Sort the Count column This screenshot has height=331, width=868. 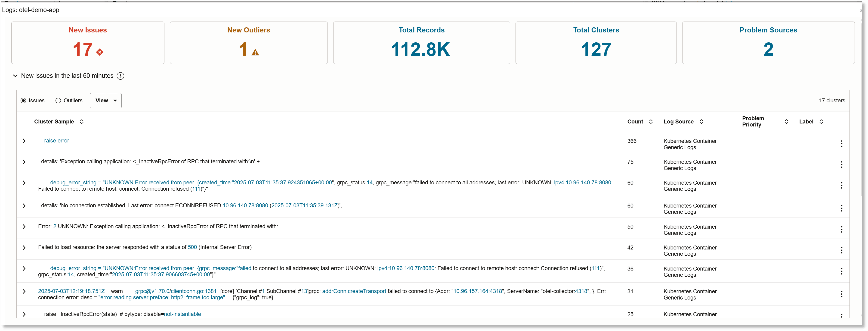coord(651,122)
